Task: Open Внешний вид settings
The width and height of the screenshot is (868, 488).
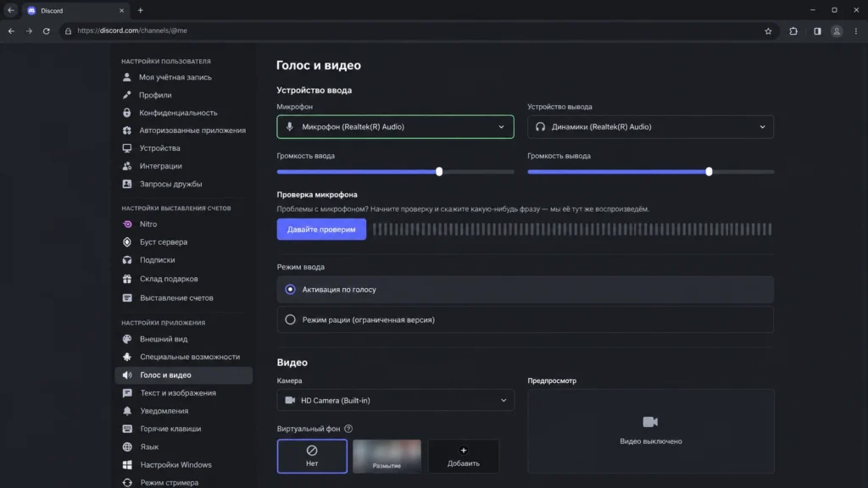Action: (183, 339)
